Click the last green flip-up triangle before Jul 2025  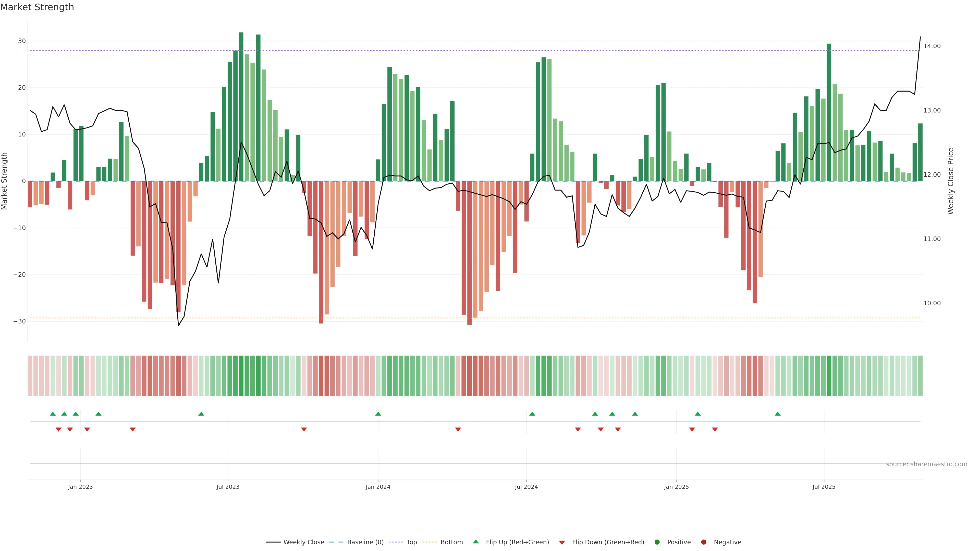[x=778, y=414]
